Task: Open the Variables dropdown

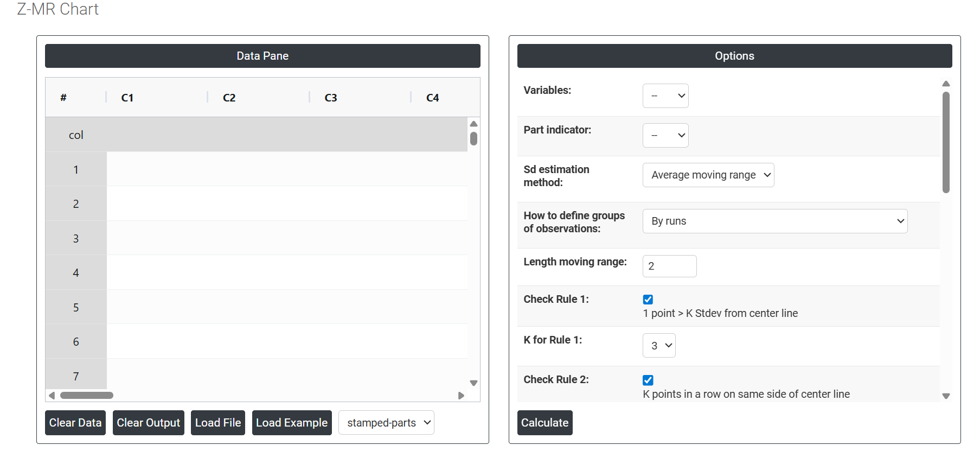Action: coord(665,96)
